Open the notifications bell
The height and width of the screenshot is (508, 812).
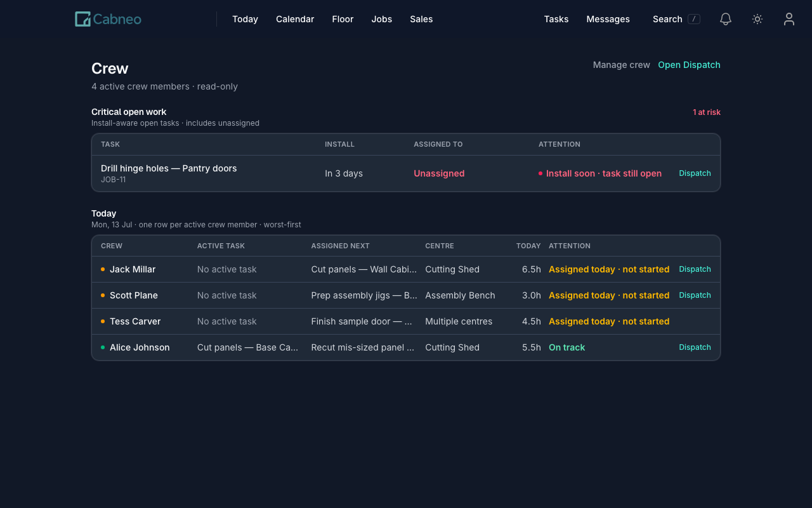pyautogui.click(x=726, y=19)
